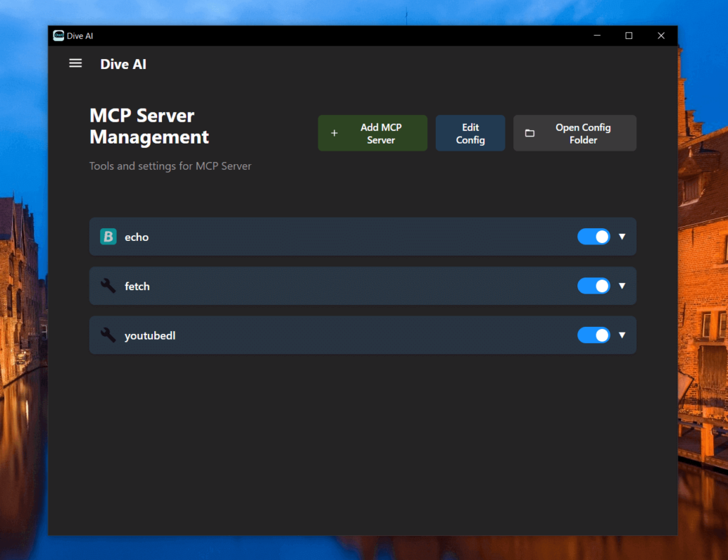728x560 pixels.
Task: Disable the echo server toggle
Action: (594, 237)
